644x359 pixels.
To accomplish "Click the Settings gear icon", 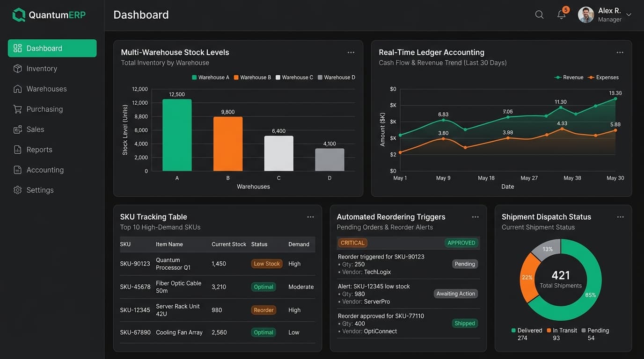I will pyautogui.click(x=18, y=190).
